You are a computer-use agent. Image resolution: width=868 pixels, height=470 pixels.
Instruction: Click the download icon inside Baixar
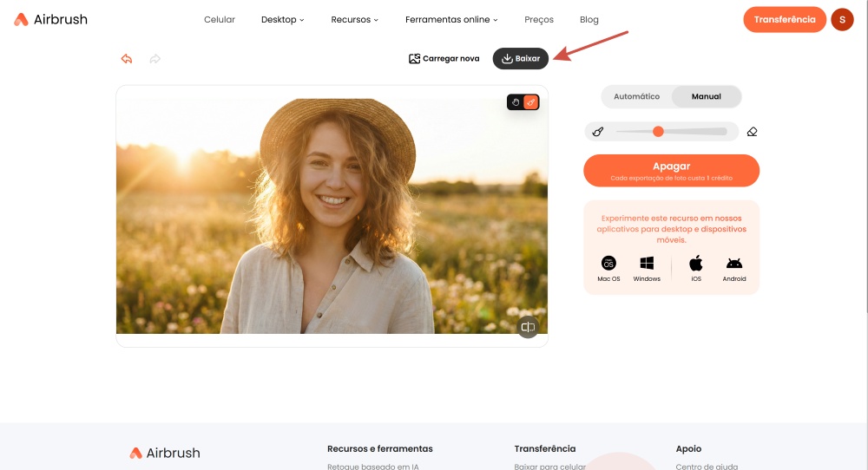pyautogui.click(x=507, y=59)
